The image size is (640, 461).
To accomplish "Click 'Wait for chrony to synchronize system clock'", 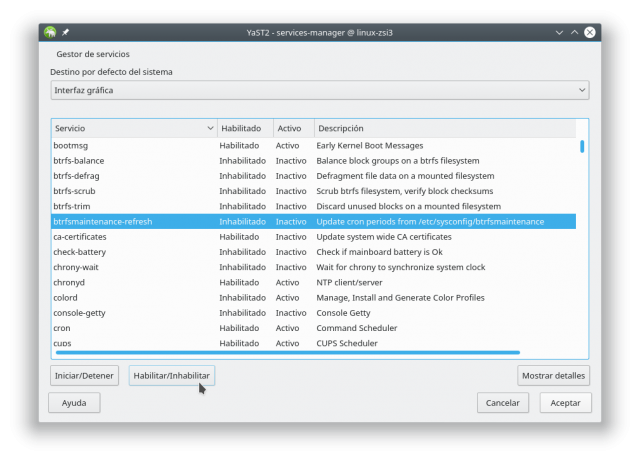I will pos(401,267).
